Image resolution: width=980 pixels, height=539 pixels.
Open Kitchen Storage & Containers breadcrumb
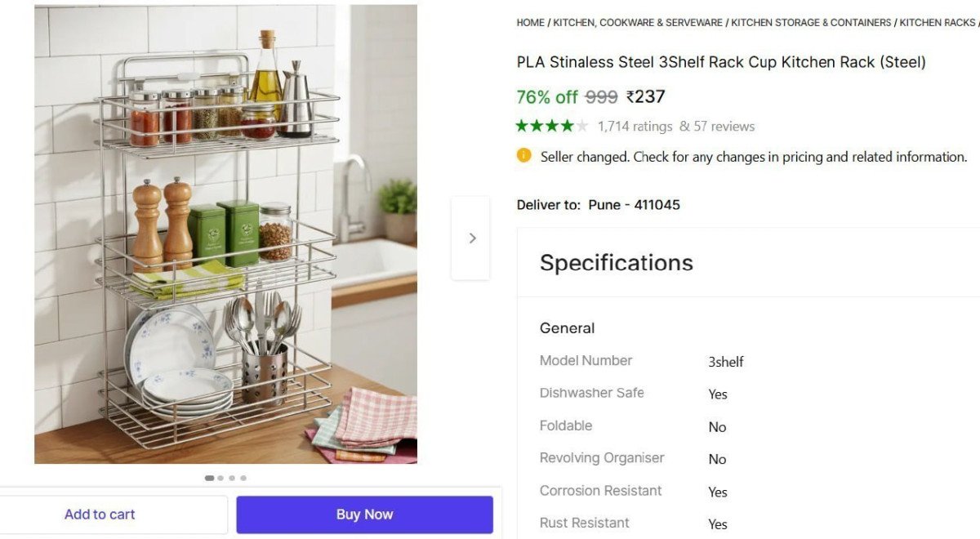(811, 23)
